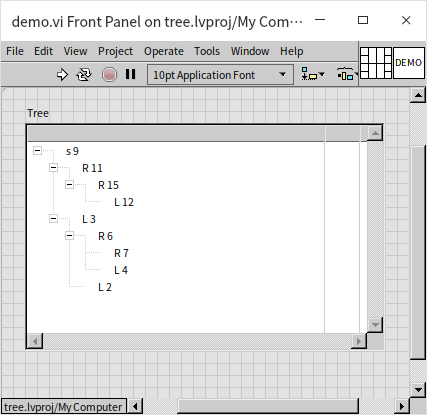Select the R 7 tree item

point(121,253)
